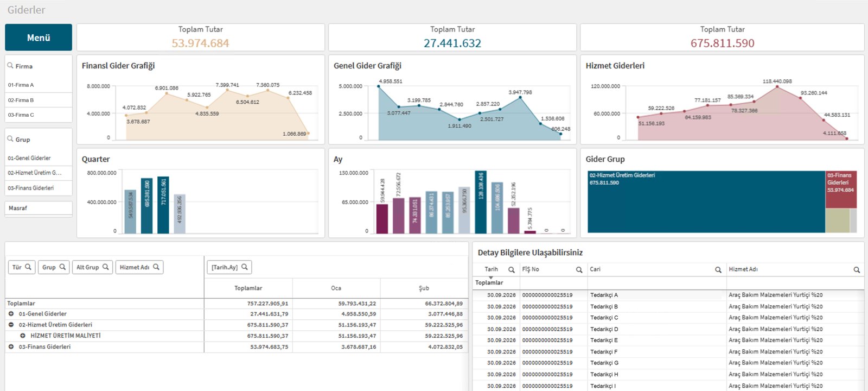Expand the HİZMET ÜRETİM MALİYETİ pivot row
This screenshot has width=868, height=391.
point(23,336)
